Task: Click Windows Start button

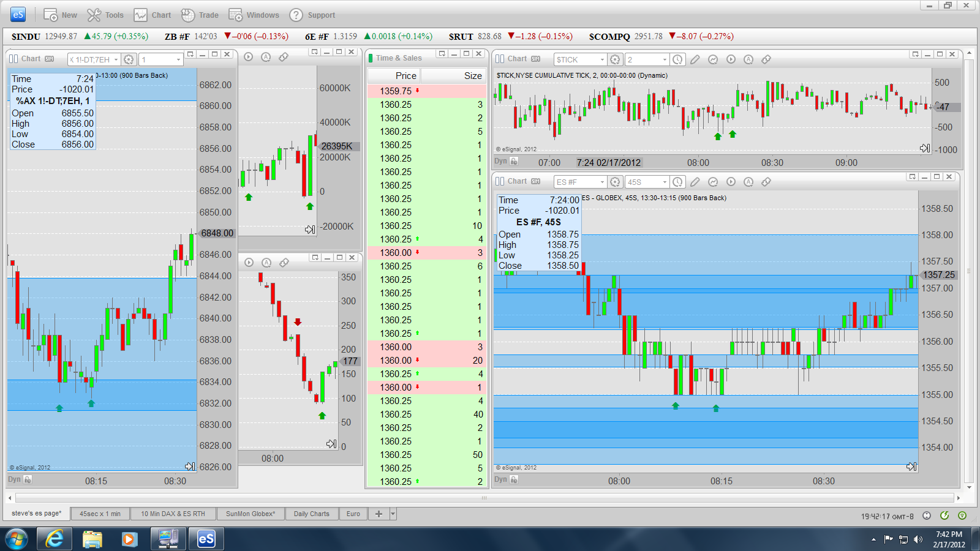Action: click(17, 539)
